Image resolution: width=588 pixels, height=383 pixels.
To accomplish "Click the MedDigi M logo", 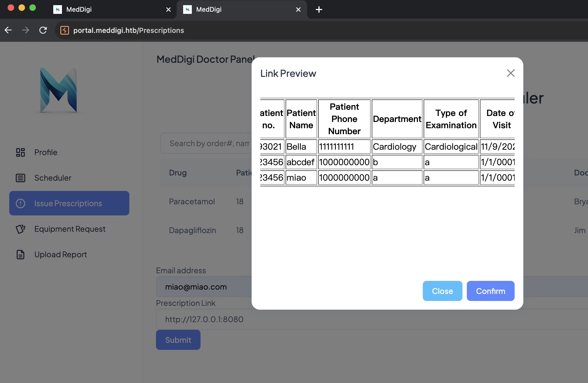I will click(58, 90).
